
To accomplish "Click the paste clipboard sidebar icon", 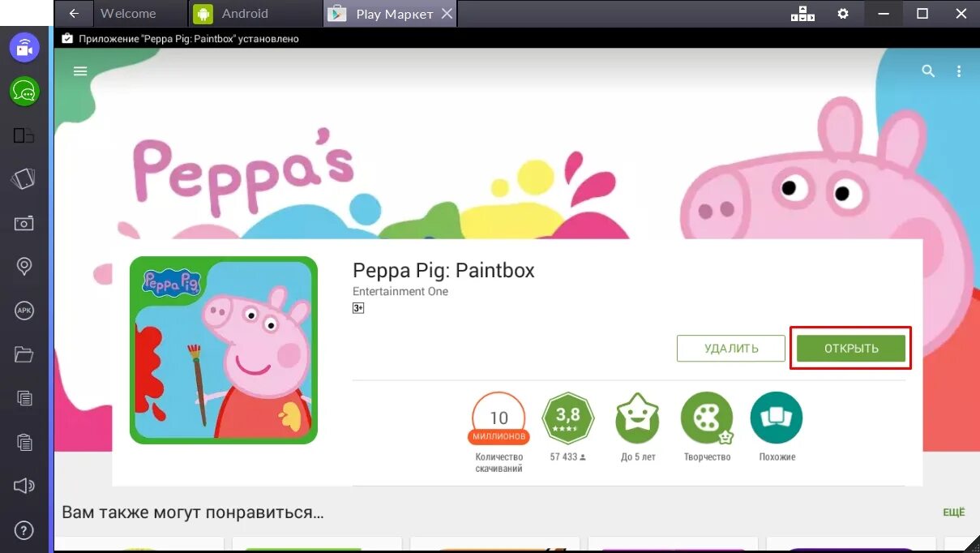I will (x=24, y=442).
